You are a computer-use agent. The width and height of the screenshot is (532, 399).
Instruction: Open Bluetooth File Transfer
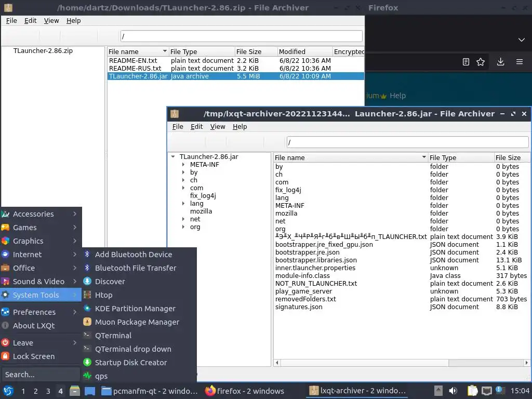(x=139, y=268)
